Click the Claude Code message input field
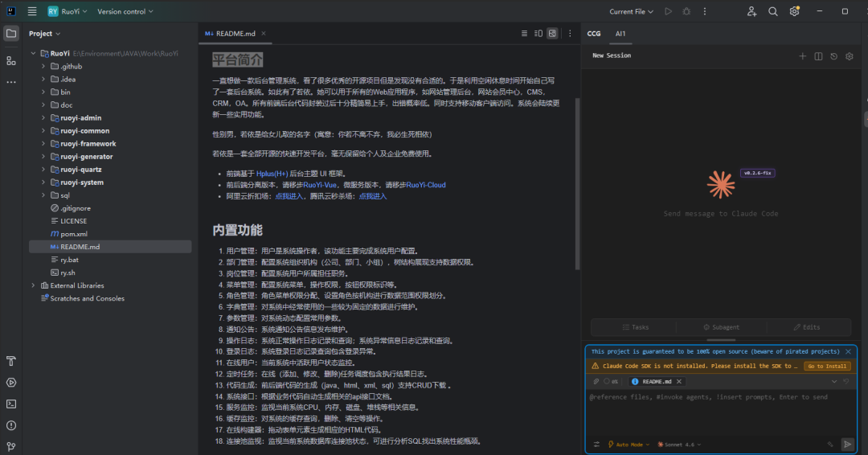This screenshot has height=455, width=868. tap(721, 412)
